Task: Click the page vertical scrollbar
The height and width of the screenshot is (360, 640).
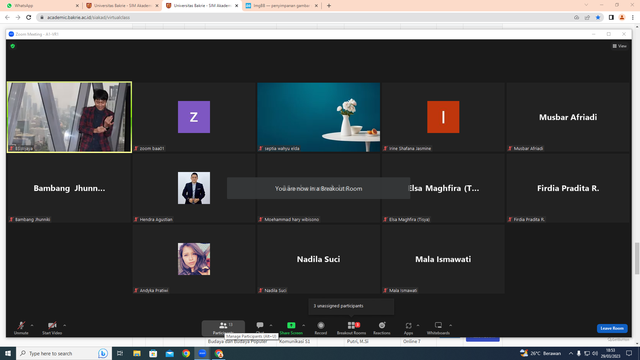Action: click(637, 259)
